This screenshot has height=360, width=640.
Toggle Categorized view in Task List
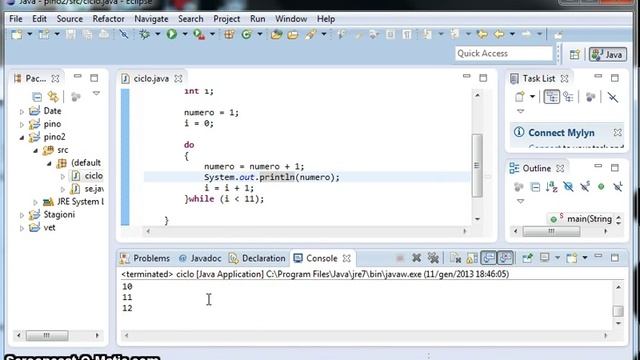tap(551, 97)
